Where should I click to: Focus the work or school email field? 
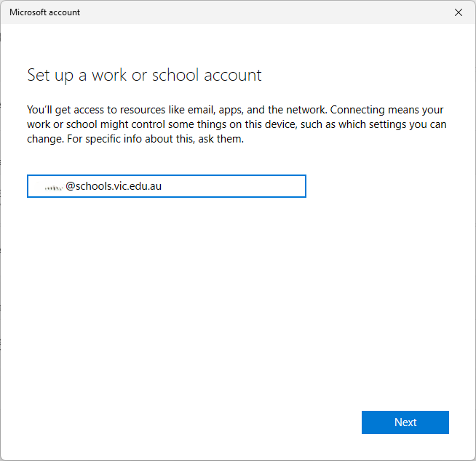tap(166, 186)
